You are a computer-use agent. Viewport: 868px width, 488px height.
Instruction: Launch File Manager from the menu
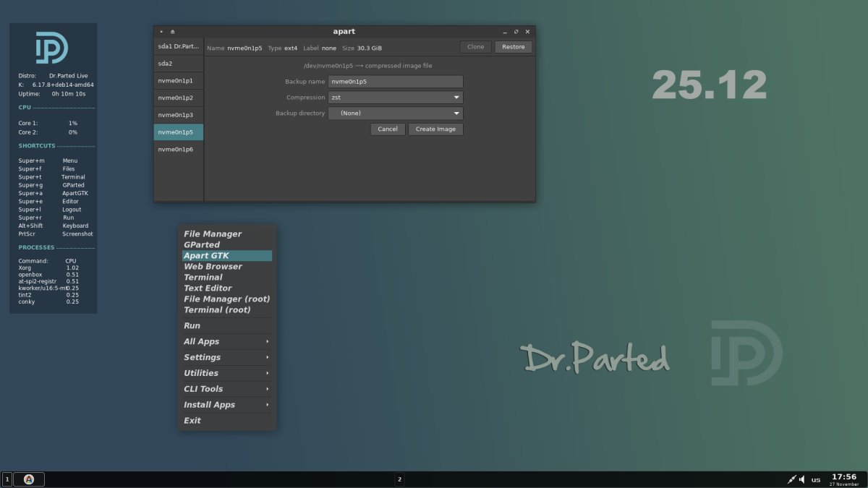point(227,234)
